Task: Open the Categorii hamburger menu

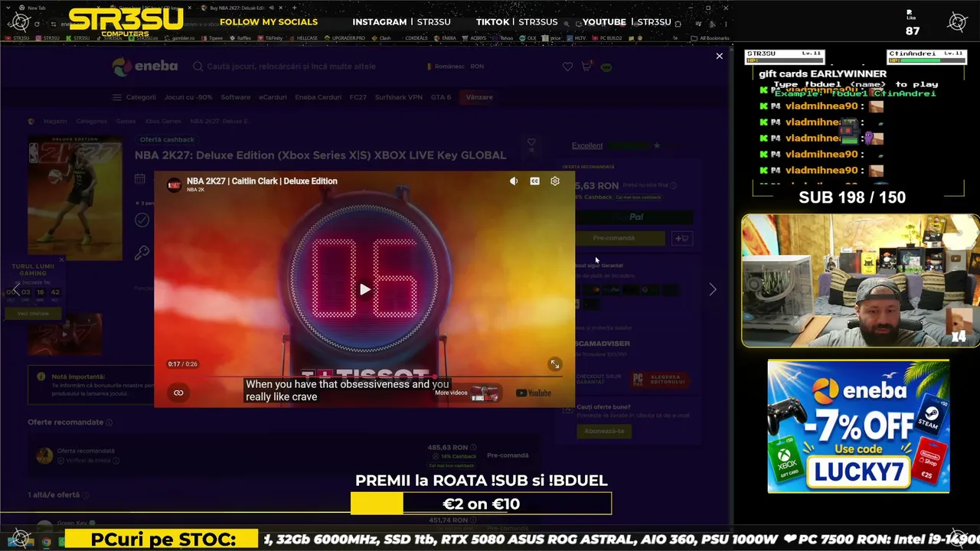Action: point(134,97)
